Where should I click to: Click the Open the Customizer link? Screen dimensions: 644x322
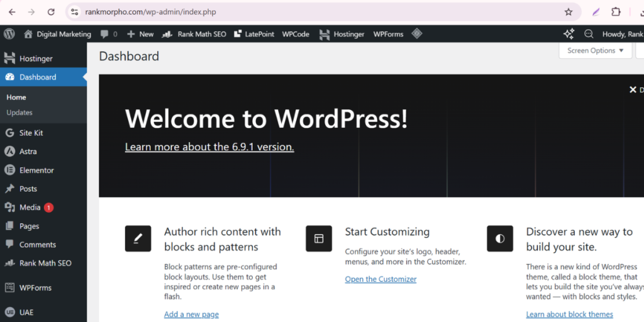[x=380, y=279]
